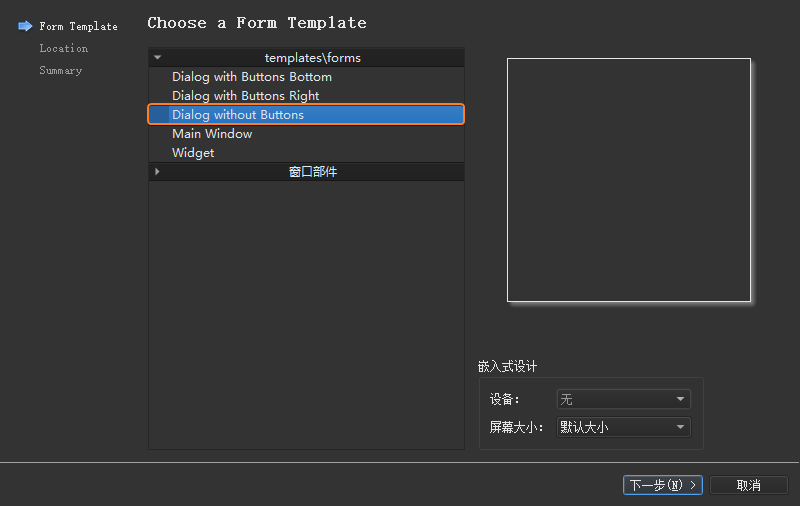The image size is (800, 506).
Task: Click the Choose a Form Template heading
Action: 257,23
